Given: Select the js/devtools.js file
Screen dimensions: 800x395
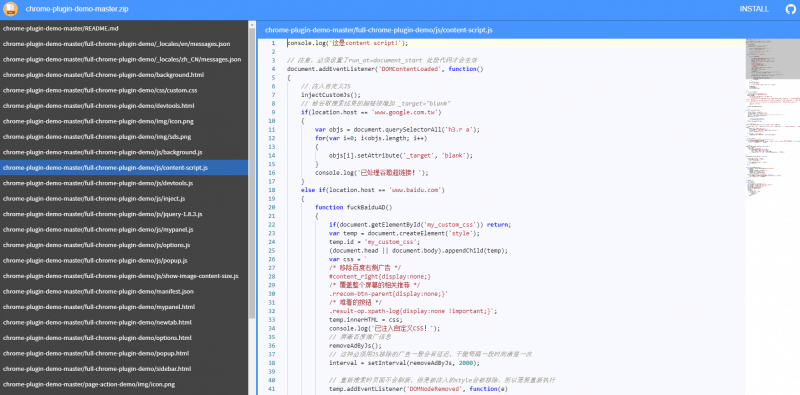Looking at the screenshot, I should 124,183.
